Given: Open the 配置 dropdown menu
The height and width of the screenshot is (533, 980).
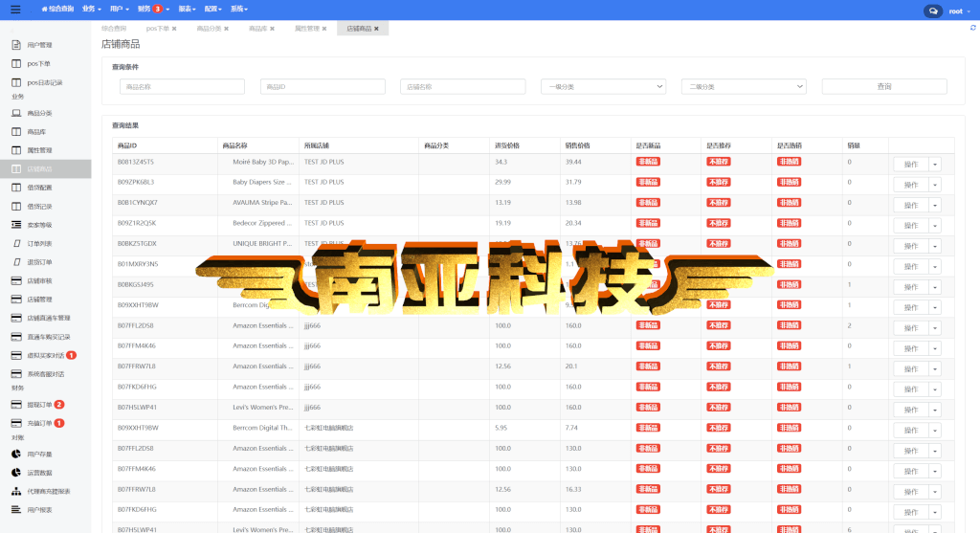Looking at the screenshot, I should tap(213, 9).
